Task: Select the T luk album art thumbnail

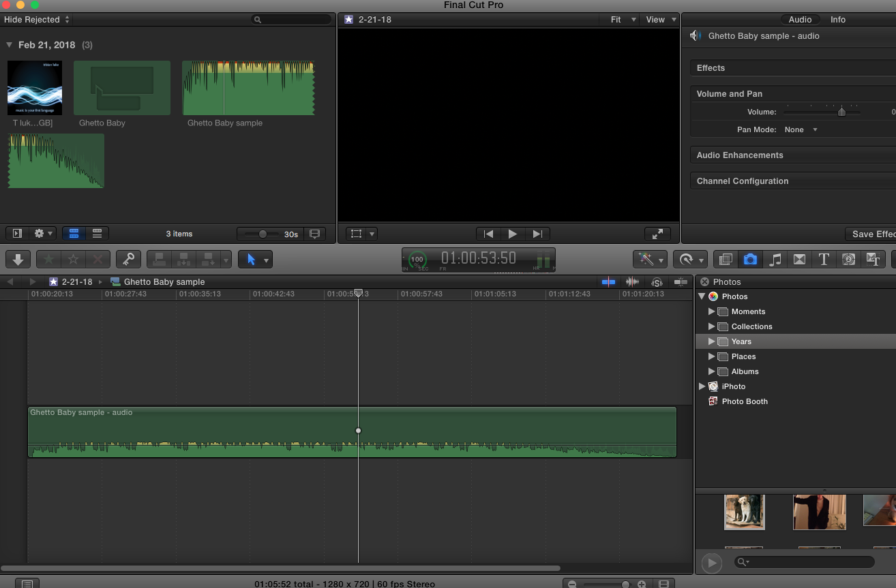Action: point(35,88)
